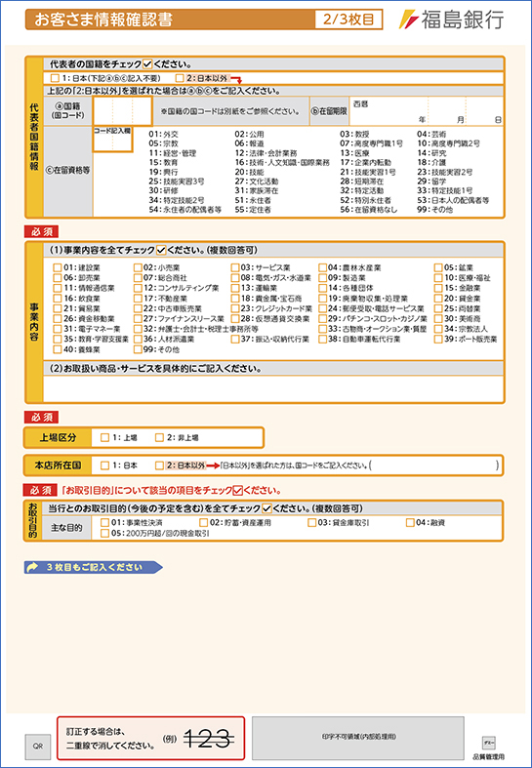Mark '13: 運輸業' checkbox
Image resolution: width=532 pixels, height=768 pixels.
click(x=235, y=289)
